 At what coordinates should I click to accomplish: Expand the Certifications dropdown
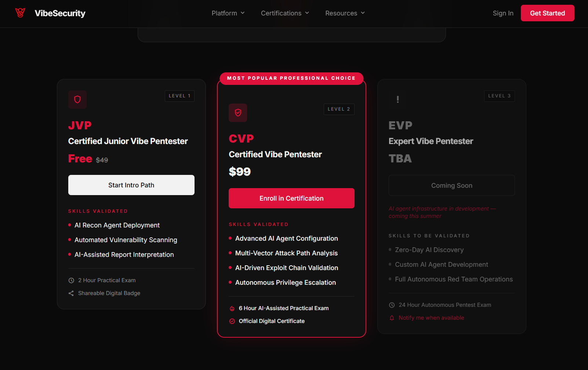(x=285, y=13)
